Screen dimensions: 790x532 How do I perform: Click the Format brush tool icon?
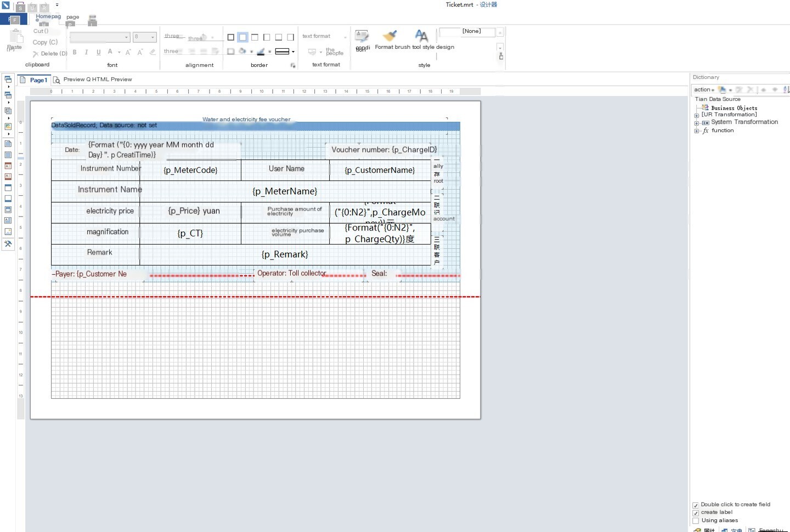click(x=390, y=36)
